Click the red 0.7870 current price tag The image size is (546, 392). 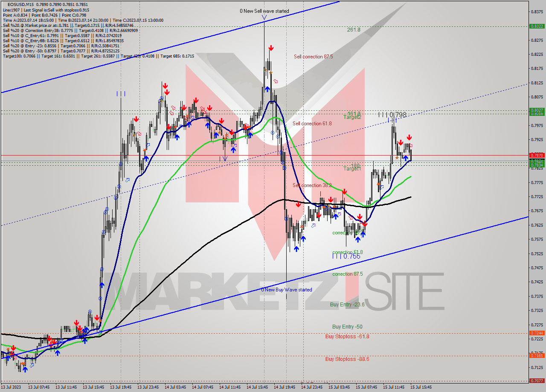(x=536, y=156)
